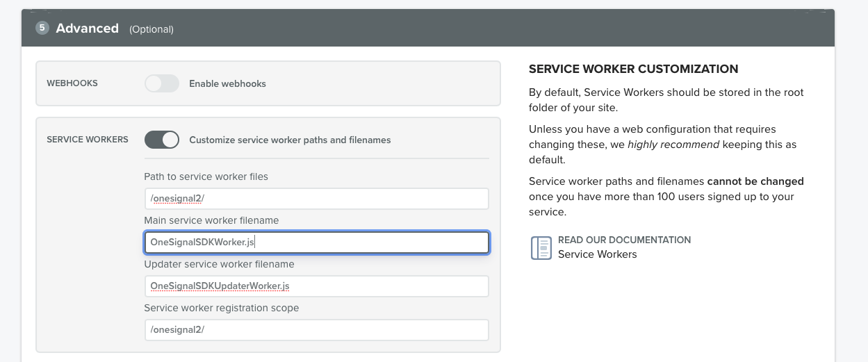The image size is (868, 362).
Task: Click the 'Enable webhooks' label text
Action: [227, 83]
